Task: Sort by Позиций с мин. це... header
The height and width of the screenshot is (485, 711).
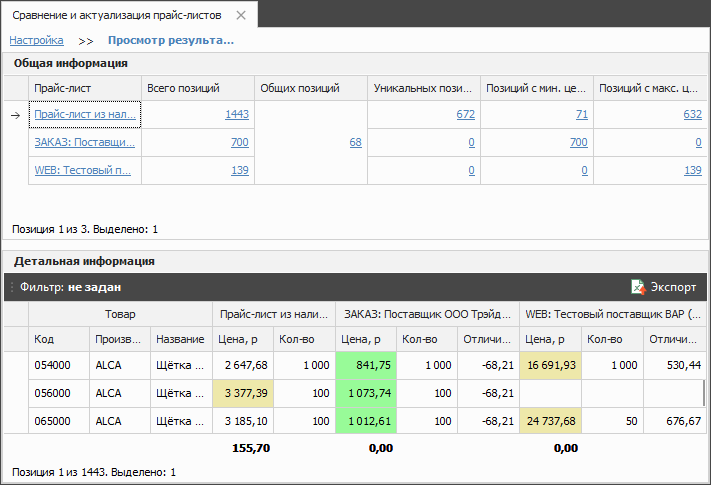Action: pos(536,88)
